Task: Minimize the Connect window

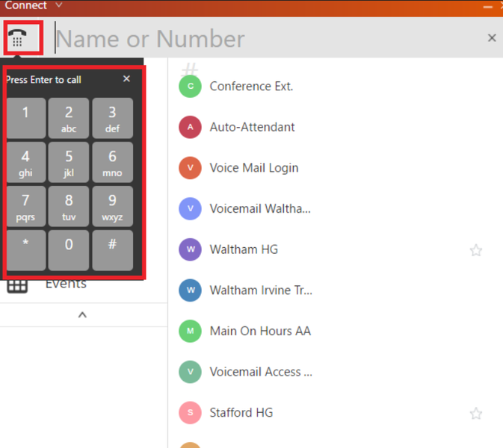Action: pos(487,7)
